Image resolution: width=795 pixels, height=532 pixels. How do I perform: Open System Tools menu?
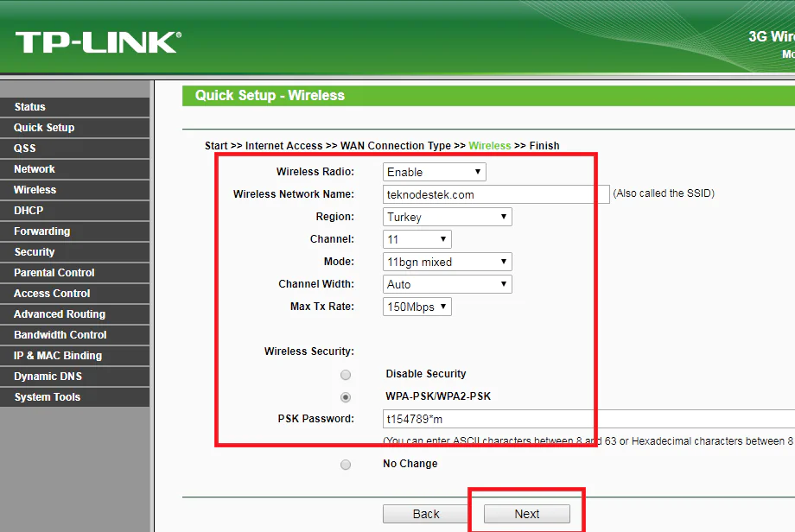coord(75,398)
